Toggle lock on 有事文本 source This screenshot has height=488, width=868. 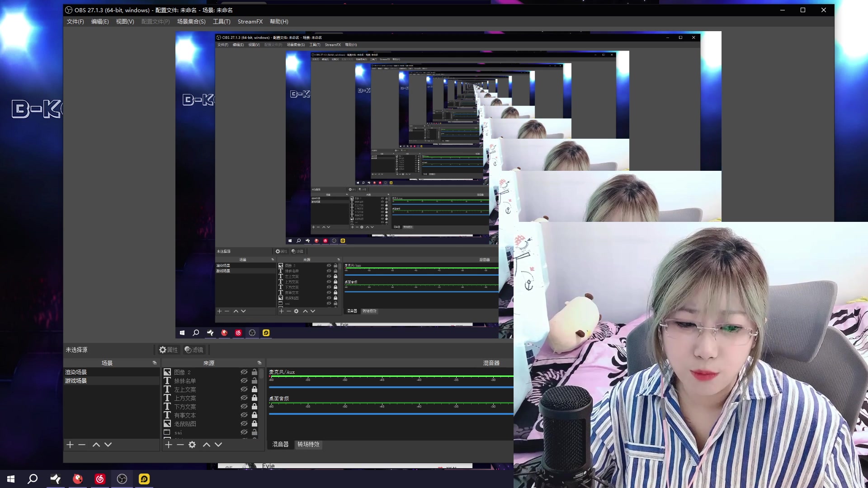255,415
